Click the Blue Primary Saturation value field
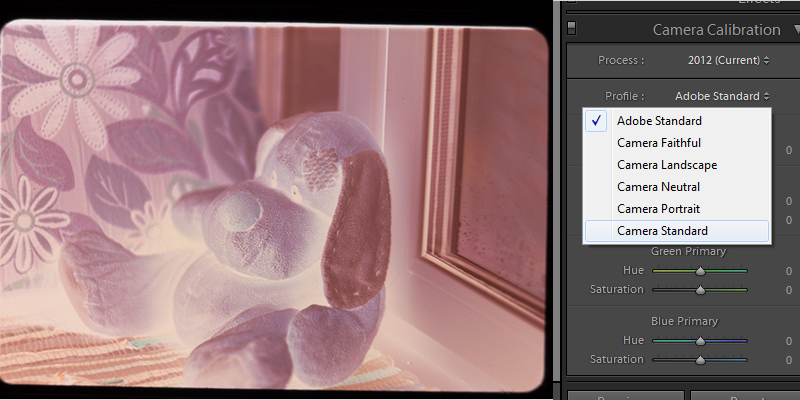The height and width of the screenshot is (400, 800). (x=789, y=360)
